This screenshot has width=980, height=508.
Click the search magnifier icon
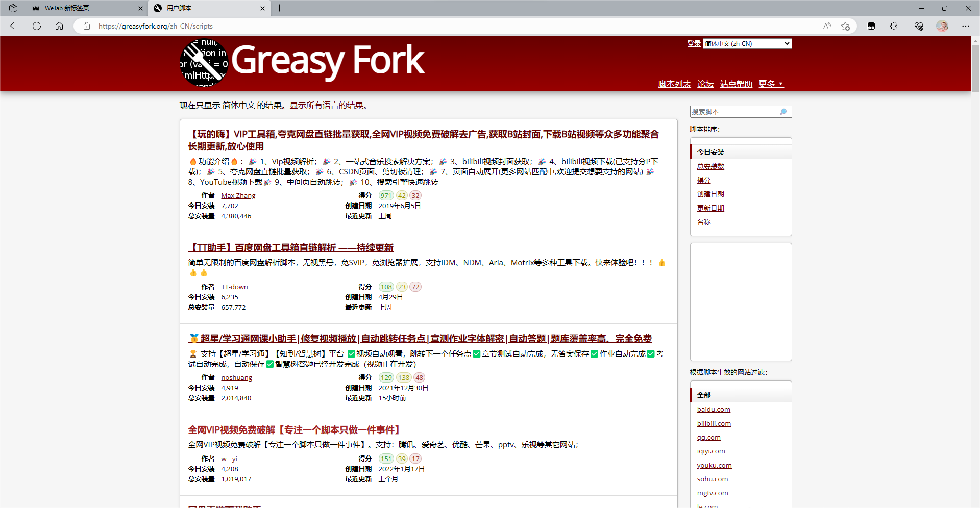coord(783,112)
